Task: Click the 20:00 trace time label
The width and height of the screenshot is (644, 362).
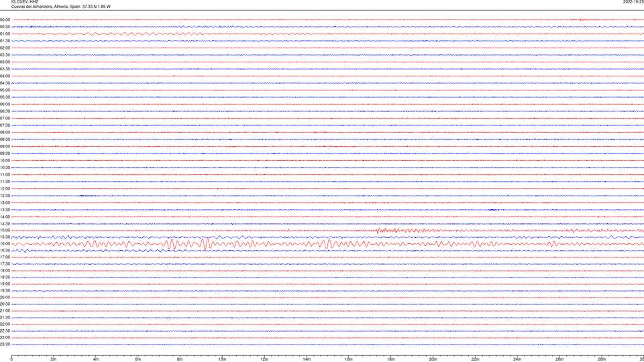Action: click(x=5, y=297)
